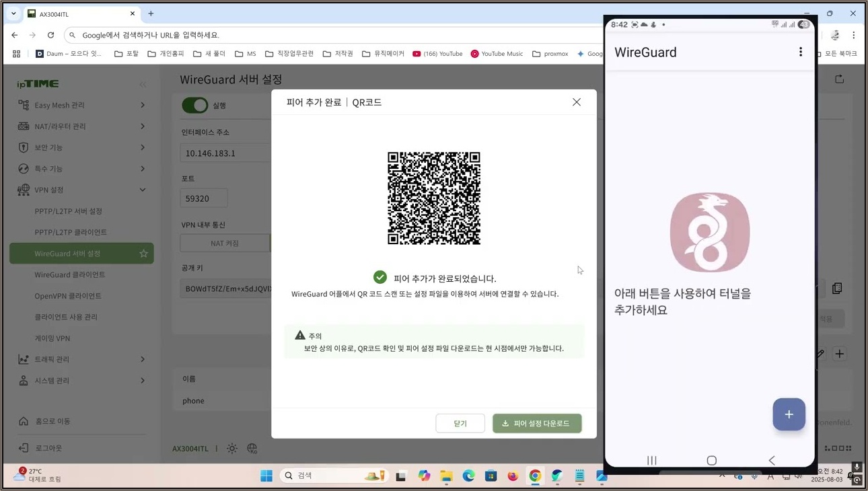
Task: Click the VPN 설정 globe icon
Action: [x=24, y=190]
